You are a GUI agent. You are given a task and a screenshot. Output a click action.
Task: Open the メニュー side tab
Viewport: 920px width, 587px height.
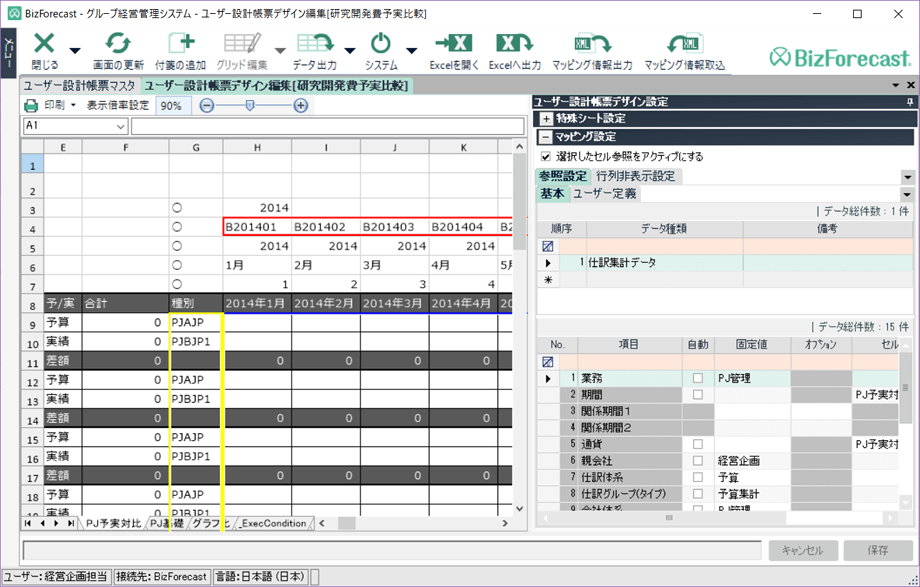pyautogui.click(x=9, y=52)
